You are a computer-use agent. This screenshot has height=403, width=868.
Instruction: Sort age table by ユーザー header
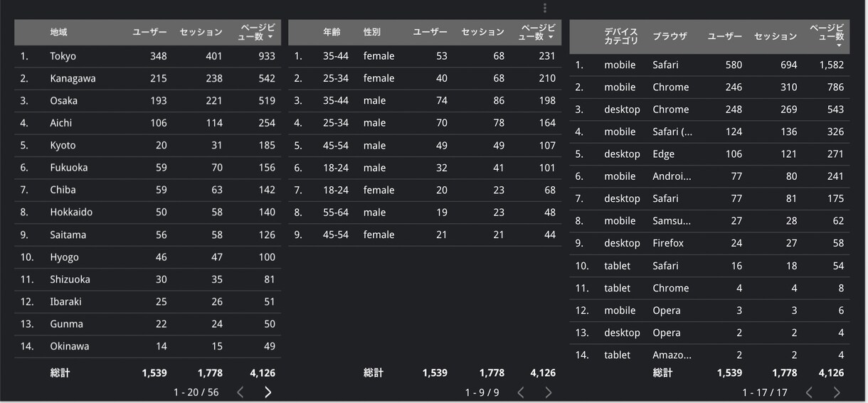tap(430, 32)
